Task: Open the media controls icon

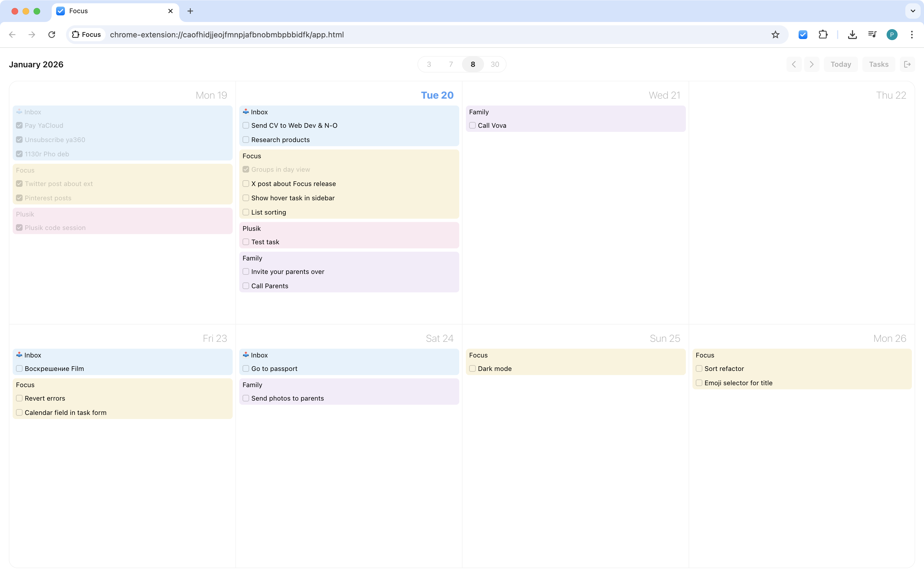Action: point(872,35)
